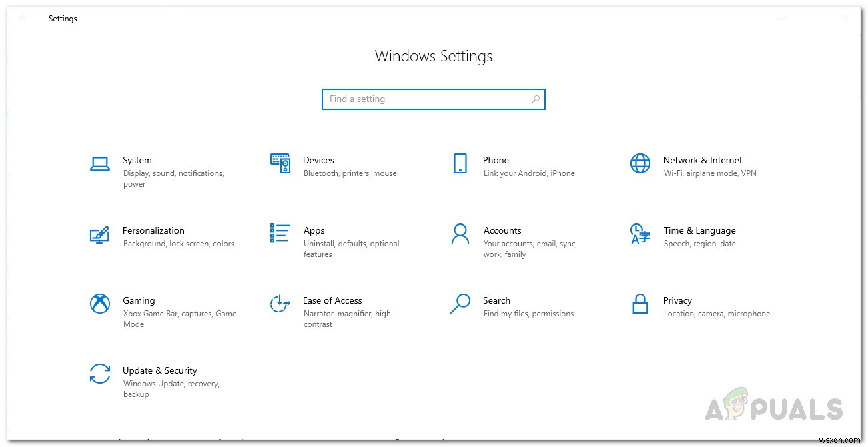Viewport: 868px width, 447px height.
Task: Select the Phone icon
Action: [460, 163]
